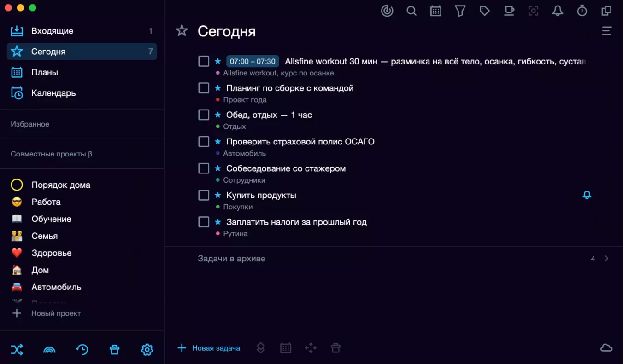
Task: Select Сегодня in the sidebar
Action: pyautogui.click(x=82, y=52)
